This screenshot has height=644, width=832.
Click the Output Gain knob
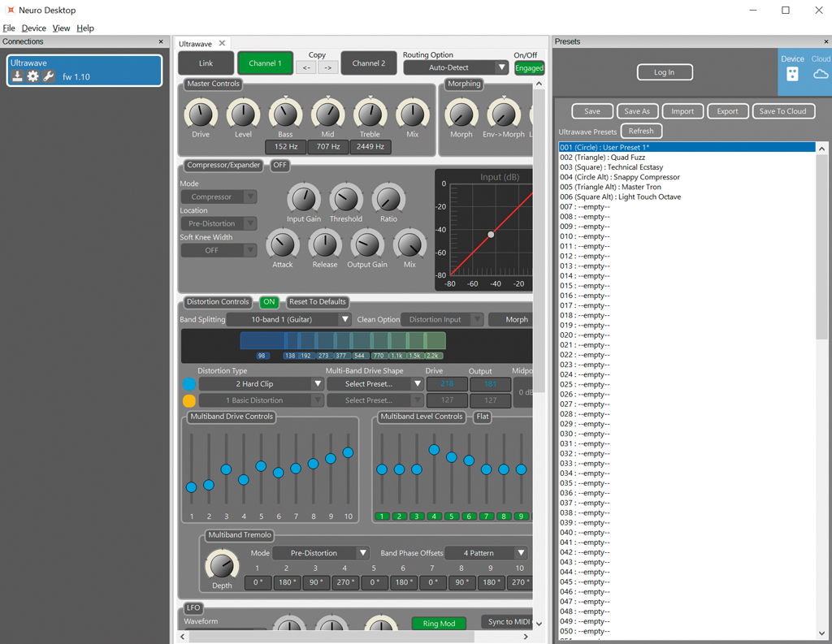[367, 244]
